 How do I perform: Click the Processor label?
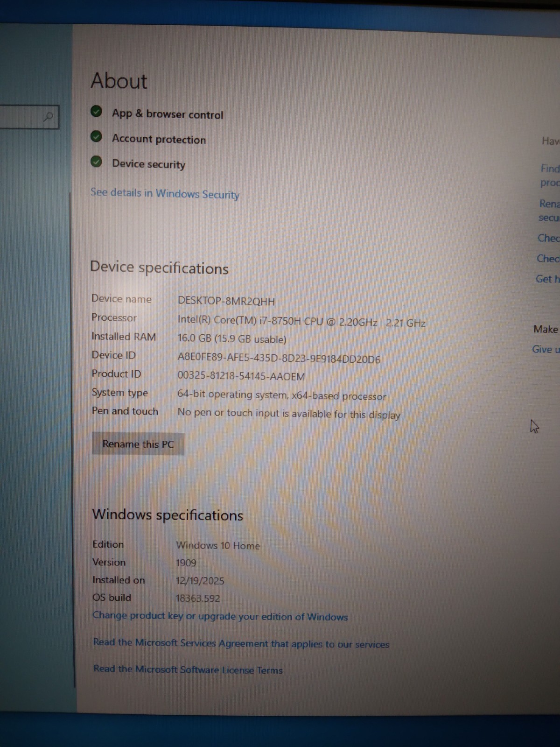pyautogui.click(x=114, y=317)
